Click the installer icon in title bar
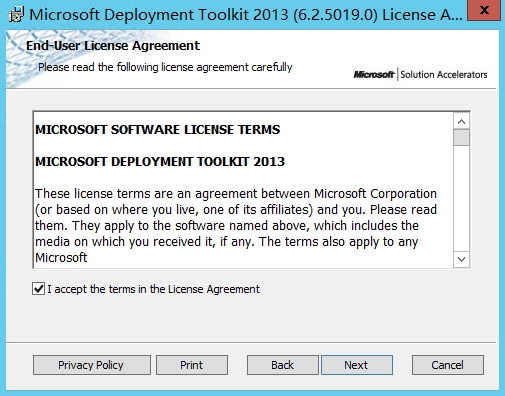 16,15
